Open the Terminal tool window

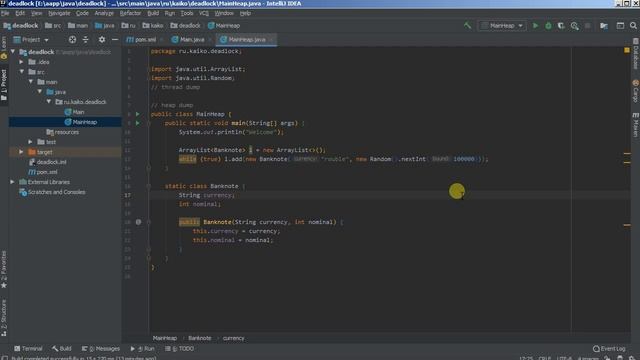tap(29, 349)
